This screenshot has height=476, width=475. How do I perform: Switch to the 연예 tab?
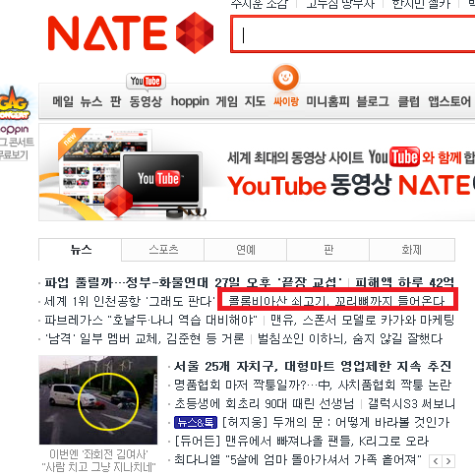point(246,250)
